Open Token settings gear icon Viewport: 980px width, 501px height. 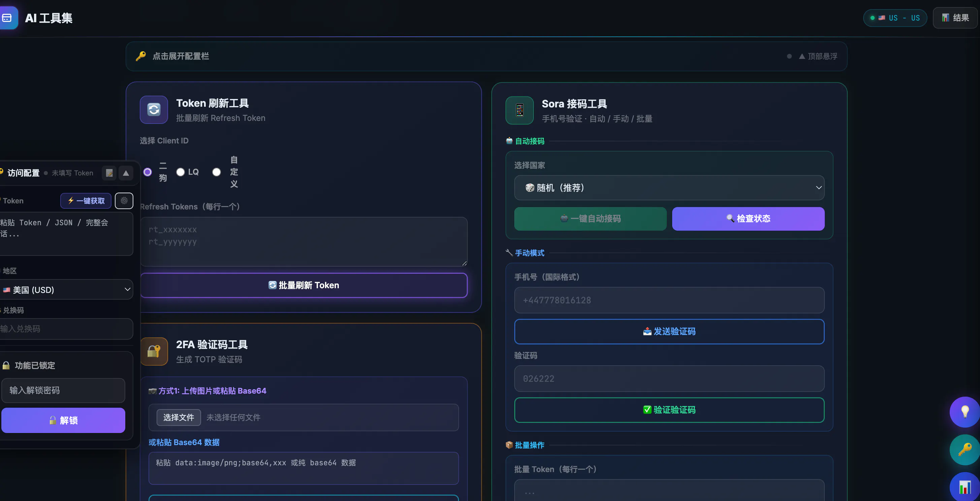[124, 200]
